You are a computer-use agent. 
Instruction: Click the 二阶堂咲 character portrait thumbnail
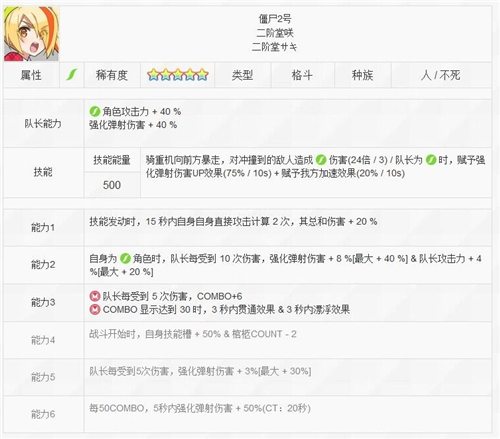pos(31,34)
